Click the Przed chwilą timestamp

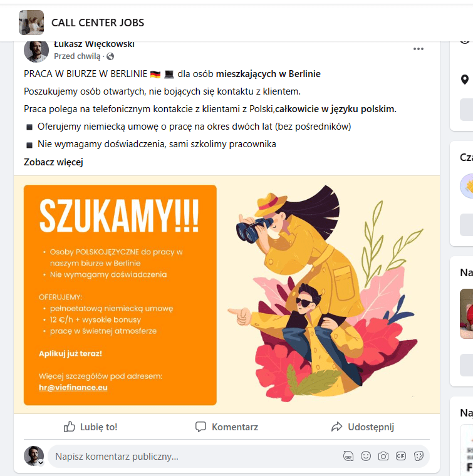pyautogui.click(x=77, y=56)
